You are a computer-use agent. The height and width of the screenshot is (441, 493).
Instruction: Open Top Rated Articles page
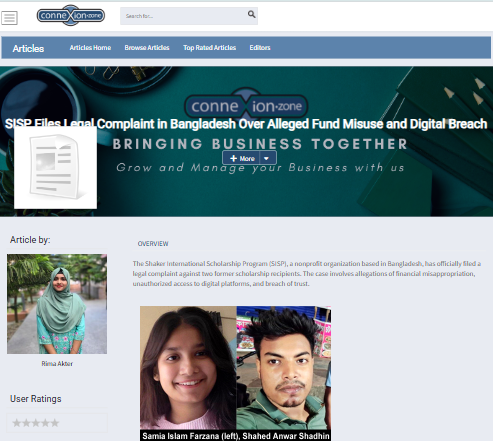[x=210, y=48]
